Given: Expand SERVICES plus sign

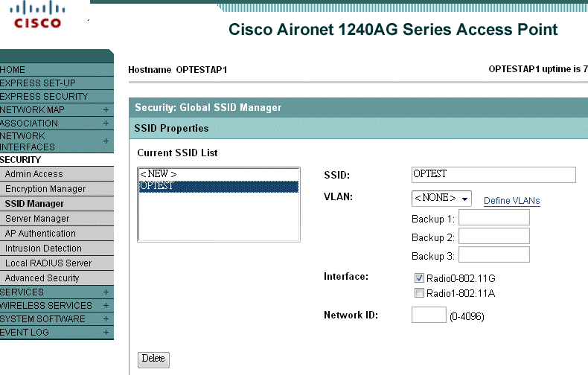Looking at the screenshot, I should click(x=106, y=292).
